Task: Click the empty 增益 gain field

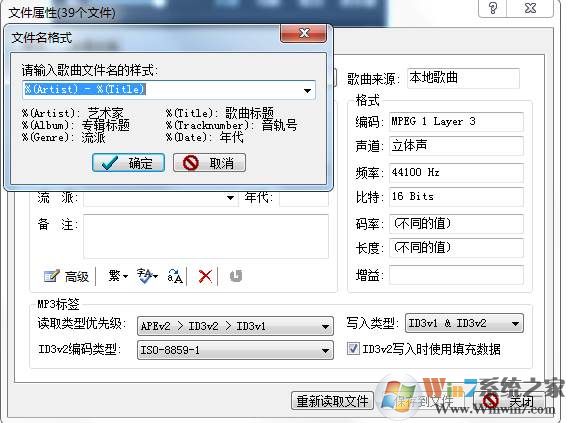Action: point(456,275)
